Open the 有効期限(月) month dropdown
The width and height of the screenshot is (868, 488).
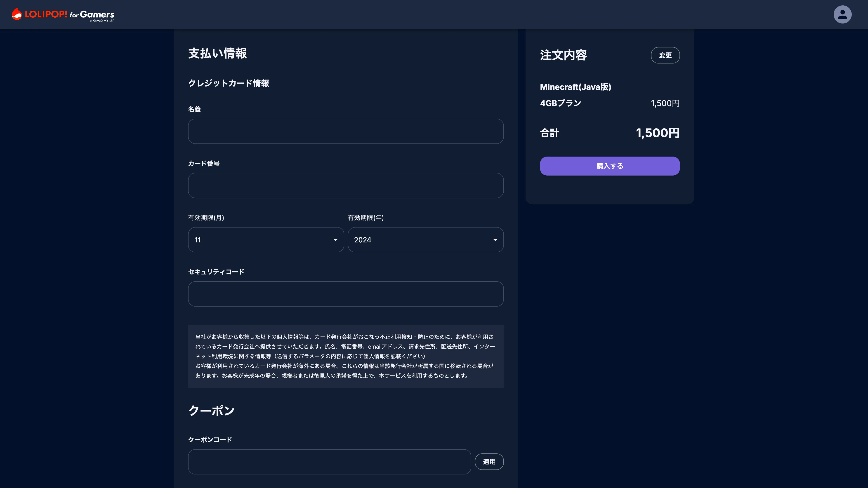[266, 240]
